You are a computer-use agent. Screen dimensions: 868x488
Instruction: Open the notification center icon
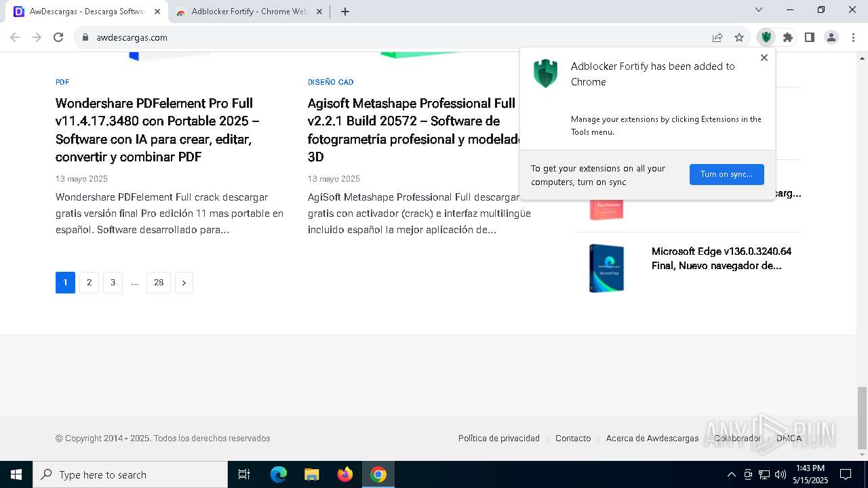(846, 474)
